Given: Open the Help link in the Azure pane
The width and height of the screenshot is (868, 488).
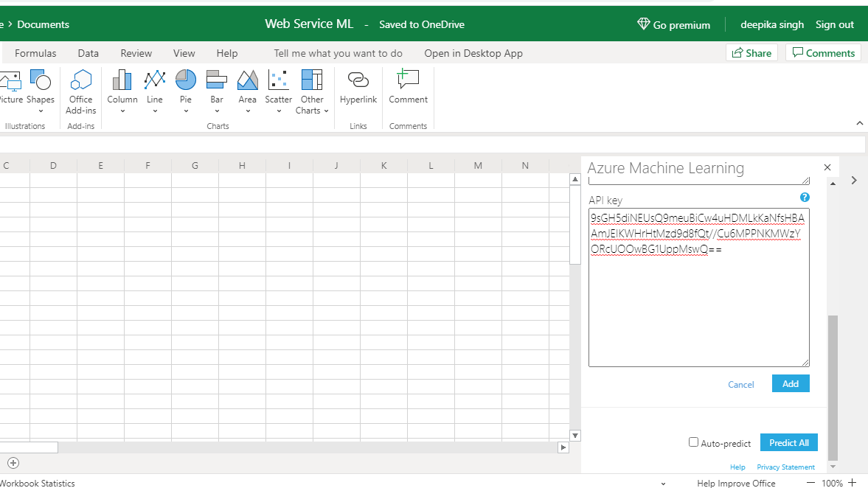Looking at the screenshot, I should pyautogui.click(x=737, y=467).
